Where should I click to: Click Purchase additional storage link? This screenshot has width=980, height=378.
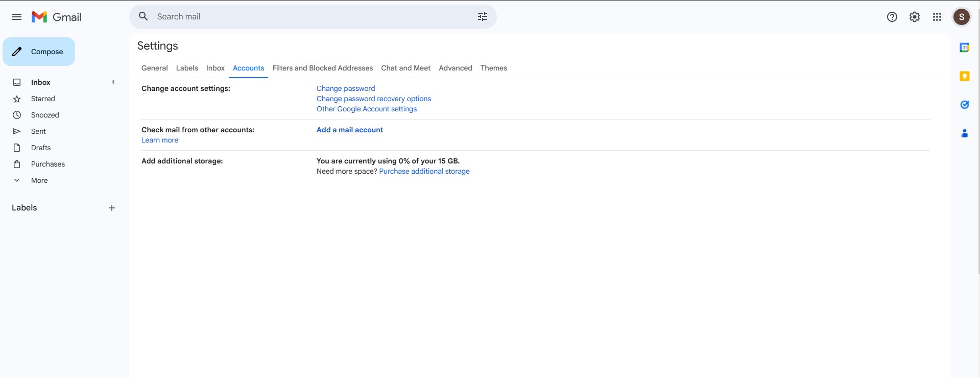tap(424, 171)
